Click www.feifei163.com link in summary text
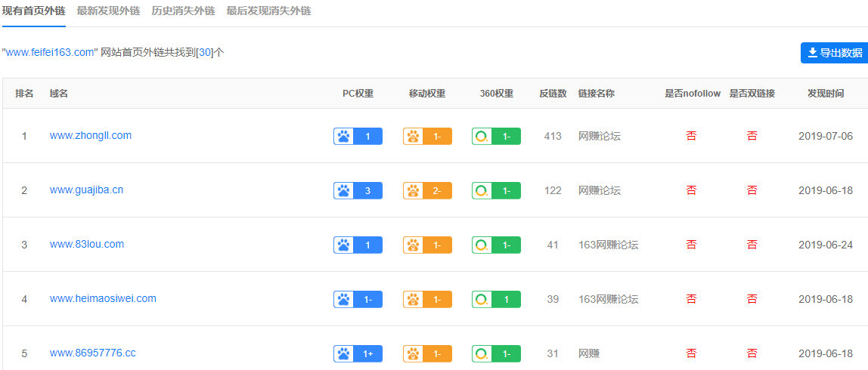 coord(50,53)
